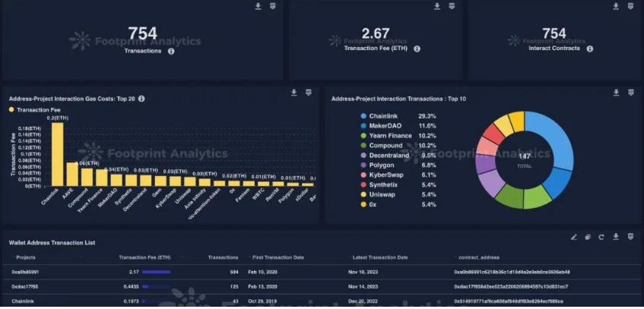Image resolution: width=644 pixels, height=309 pixels.
Task: Click the Wallet Address Transaction List title
Action: click(x=52, y=243)
